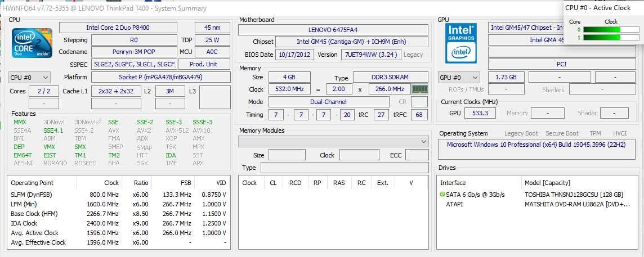Click the TPM label
Image resolution: width=644 pixels, height=257 pixels.
(595, 133)
